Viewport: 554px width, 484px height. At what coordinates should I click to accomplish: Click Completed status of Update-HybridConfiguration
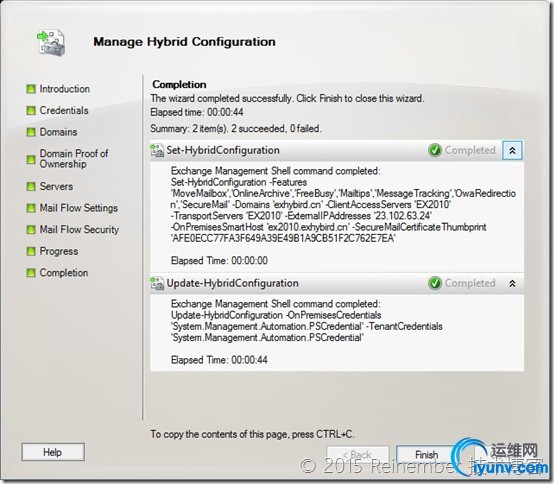pos(470,283)
